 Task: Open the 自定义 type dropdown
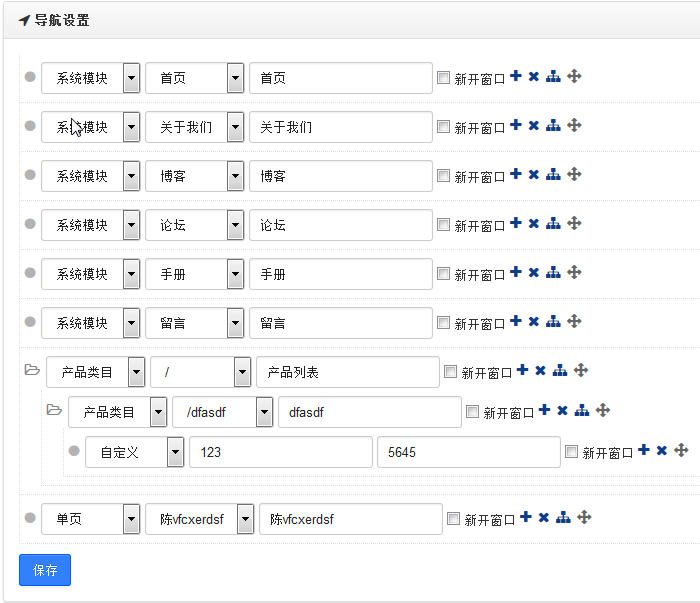pos(175,452)
